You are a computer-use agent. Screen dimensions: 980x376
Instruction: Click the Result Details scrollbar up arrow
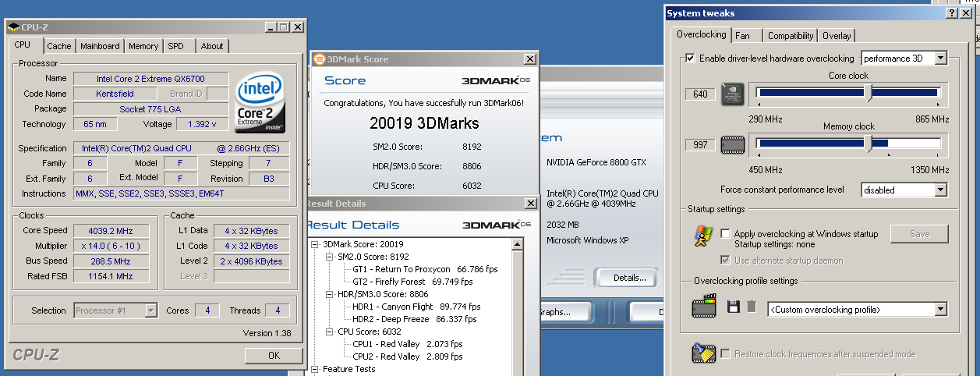pyautogui.click(x=517, y=243)
